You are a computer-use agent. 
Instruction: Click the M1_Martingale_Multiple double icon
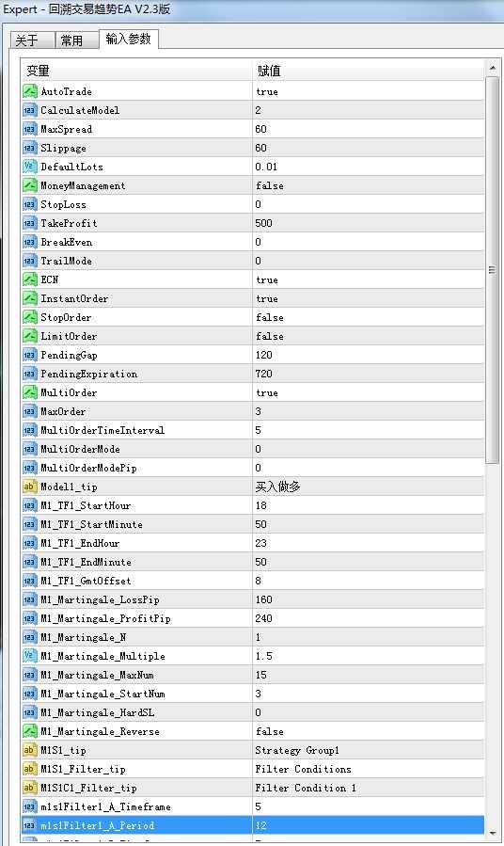[x=29, y=656]
